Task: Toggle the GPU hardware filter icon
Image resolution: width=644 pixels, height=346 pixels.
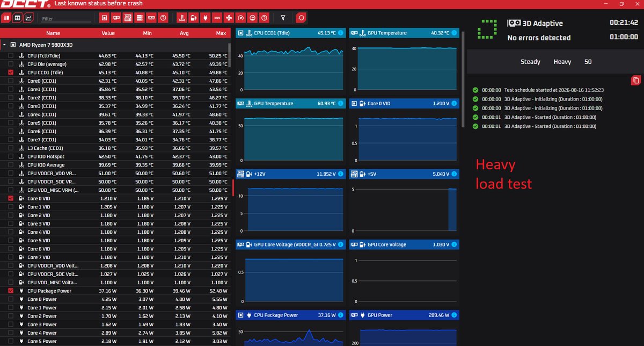Action: (x=116, y=18)
